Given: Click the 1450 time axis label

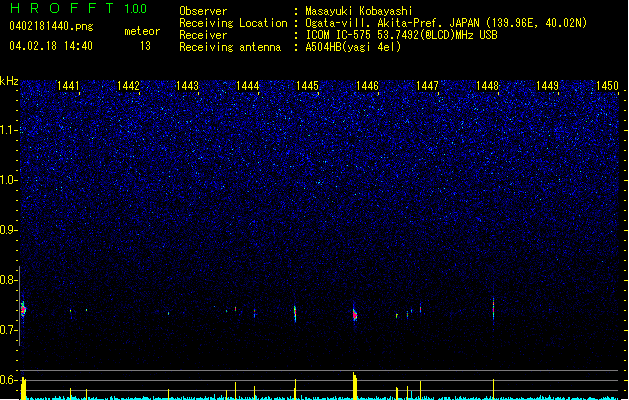Looking at the screenshot, I should tap(607, 86).
